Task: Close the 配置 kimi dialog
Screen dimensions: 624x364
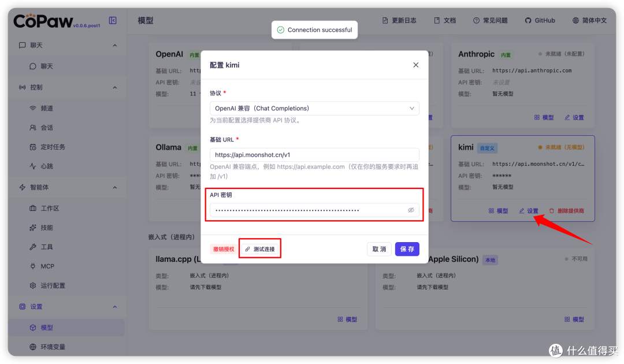Action: (x=415, y=65)
